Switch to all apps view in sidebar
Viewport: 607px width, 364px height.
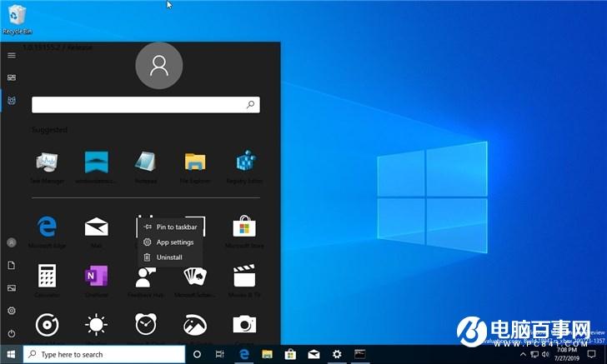click(x=12, y=101)
